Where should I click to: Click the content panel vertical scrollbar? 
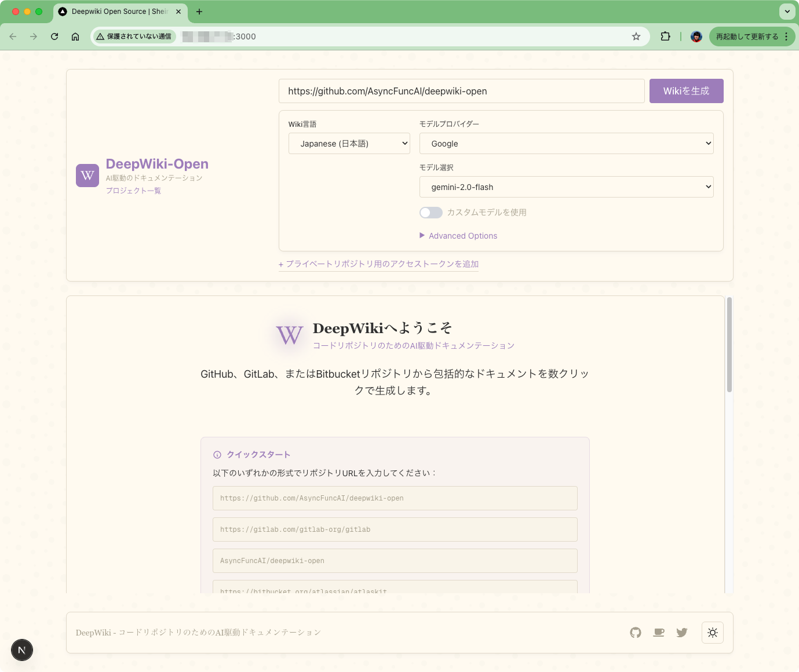click(x=729, y=345)
